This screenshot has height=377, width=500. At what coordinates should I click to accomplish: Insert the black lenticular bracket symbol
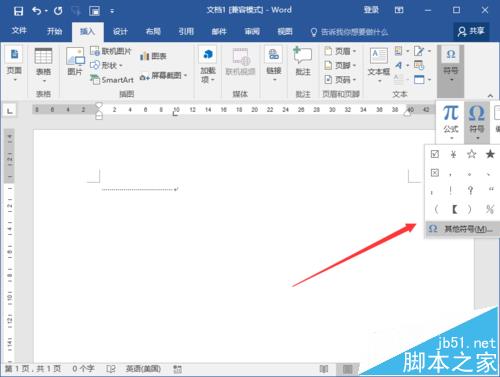point(455,209)
